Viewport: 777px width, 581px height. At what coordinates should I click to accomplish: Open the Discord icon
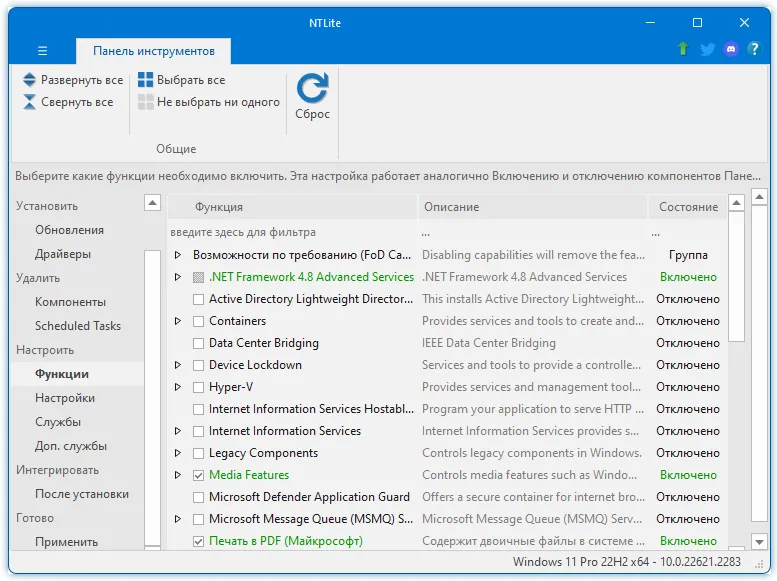pos(731,49)
